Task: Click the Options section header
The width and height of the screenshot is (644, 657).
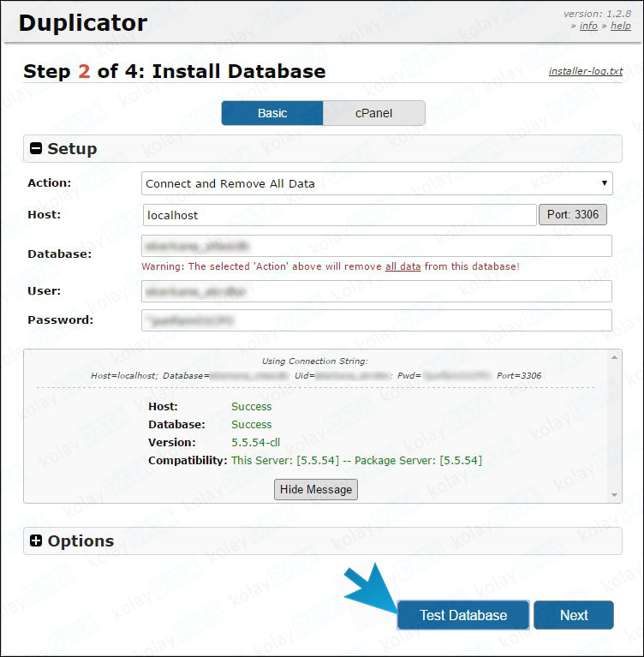Action: 323,541
